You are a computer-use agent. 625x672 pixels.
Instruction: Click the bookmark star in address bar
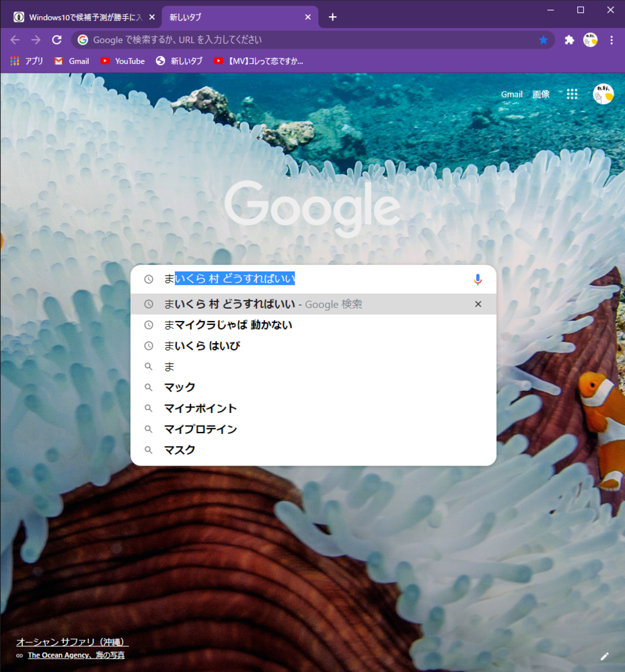click(543, 40)
